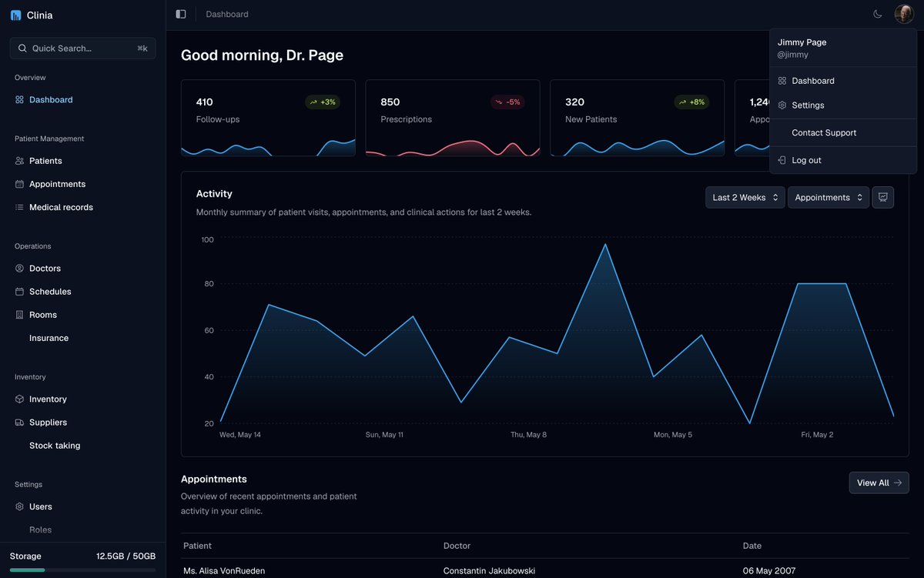Click the Settings gear icon in user menu
Viewport: 924px width, 578px height.
tap(782, 105)
